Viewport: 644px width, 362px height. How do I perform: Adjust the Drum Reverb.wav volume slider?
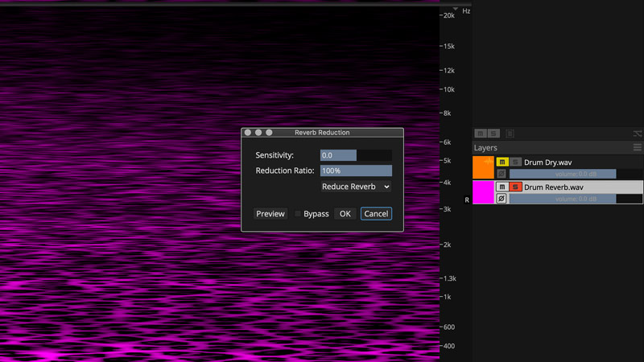(x=576, y=199)
